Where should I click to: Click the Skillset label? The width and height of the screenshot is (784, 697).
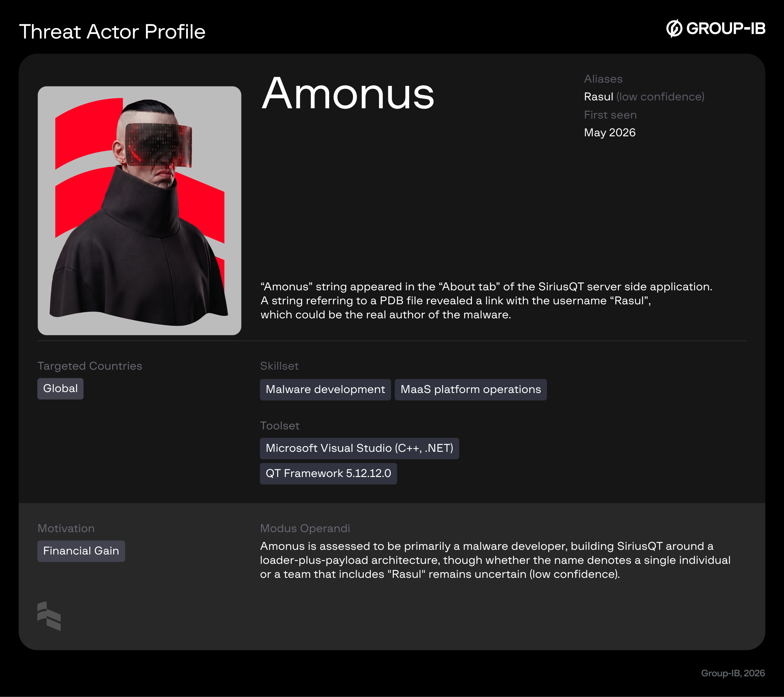tap(279, 366)
